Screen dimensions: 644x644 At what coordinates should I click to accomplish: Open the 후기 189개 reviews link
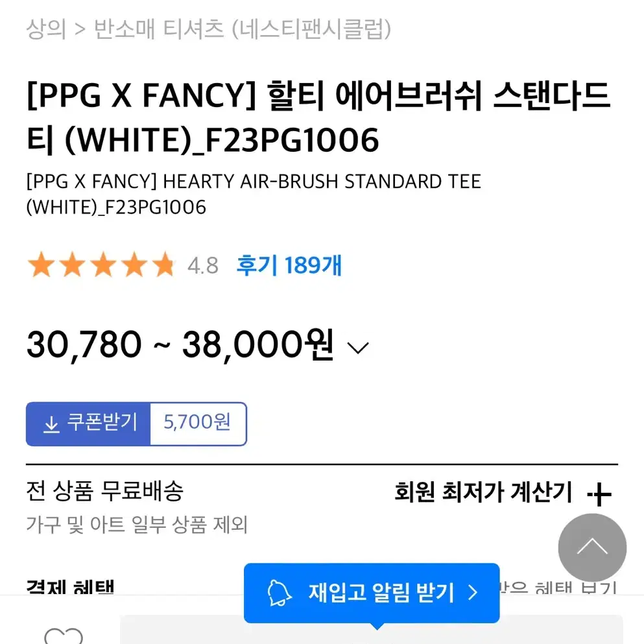(289, 265)
